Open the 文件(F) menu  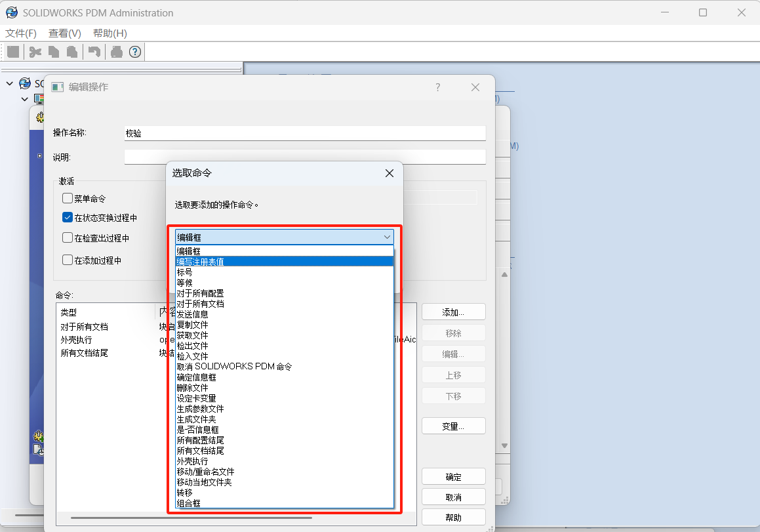click(21, 33)
